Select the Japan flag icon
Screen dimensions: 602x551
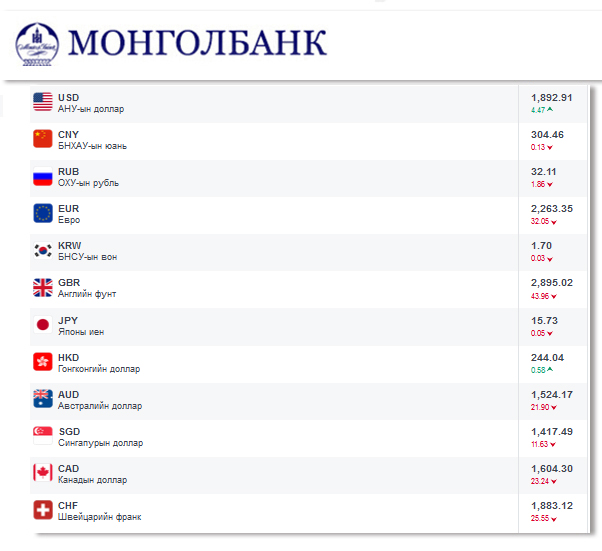point(42,325)
